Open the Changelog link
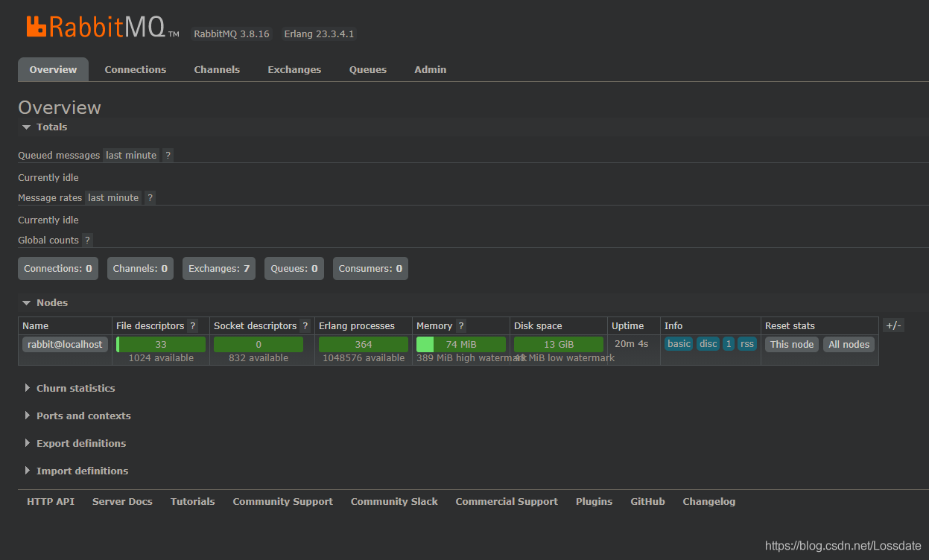 [x=709, y=502]
